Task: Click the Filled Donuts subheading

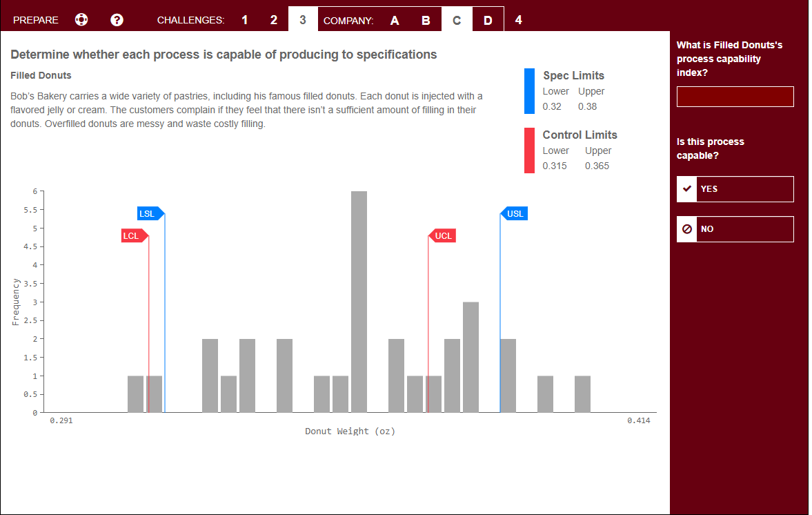Action: pyautogui.click(x=41, y=76)
